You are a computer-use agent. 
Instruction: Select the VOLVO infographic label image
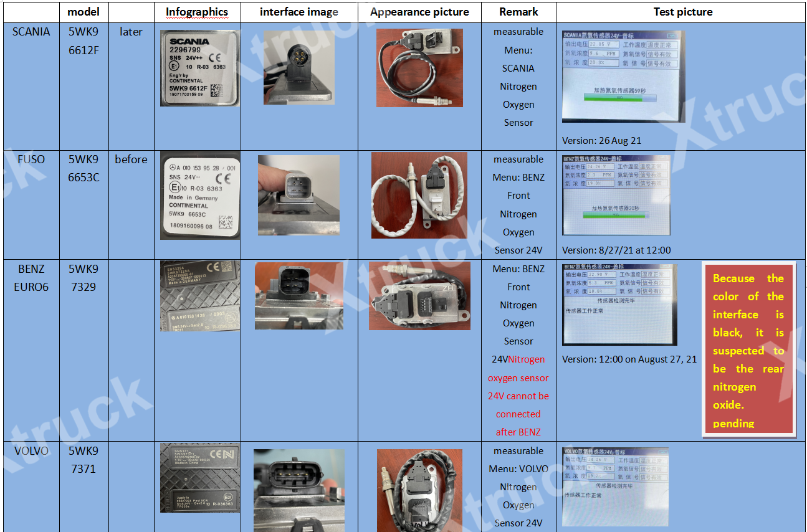(199, 477)
